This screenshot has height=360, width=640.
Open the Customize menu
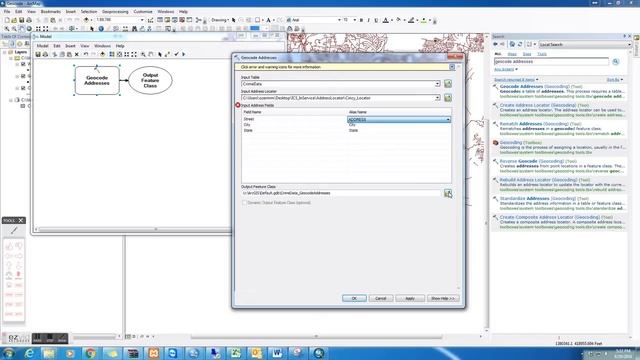pos(143,12)
